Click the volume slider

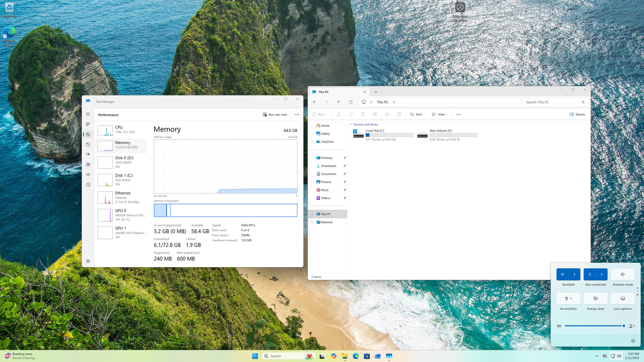coord(594,326)
